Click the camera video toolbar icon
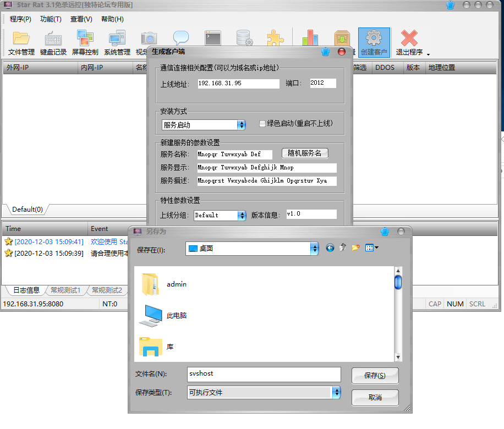 pyautogui.click(x=149, y=38)
